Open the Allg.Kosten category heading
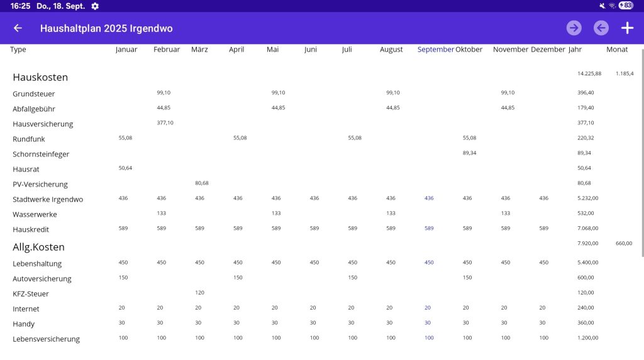Image resolution: width=644 pixels, height=360 pixels. pos(38,247)
